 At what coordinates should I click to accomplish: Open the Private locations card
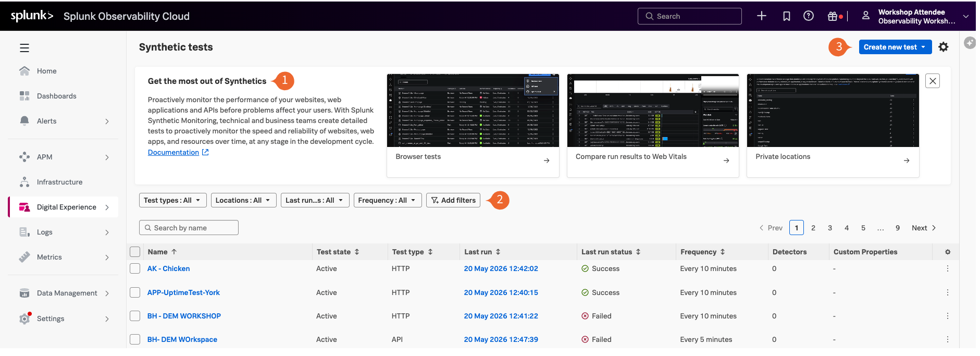(833, 126)
